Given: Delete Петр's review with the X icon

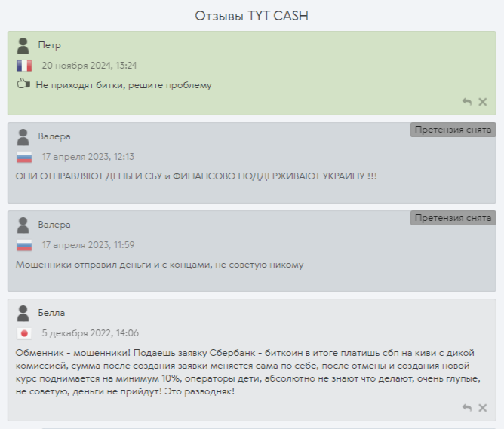Looking at the screenshot, I should click(x=482, y=102).
